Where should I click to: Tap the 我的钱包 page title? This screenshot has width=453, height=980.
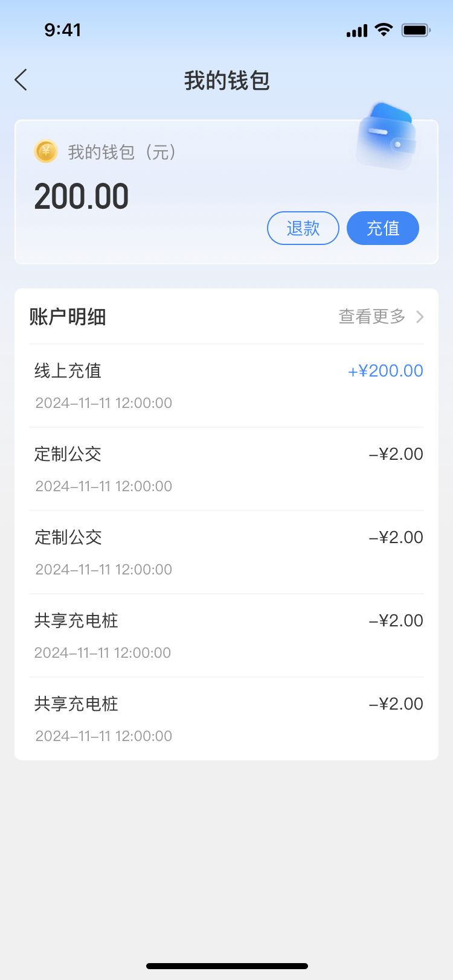[226, 80]
